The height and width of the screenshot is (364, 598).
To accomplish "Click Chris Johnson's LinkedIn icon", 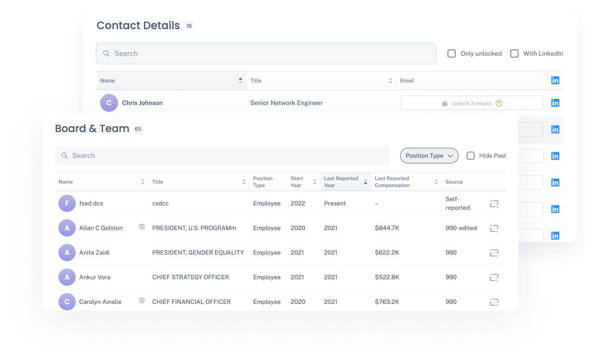I will click(x=555, y=103).
